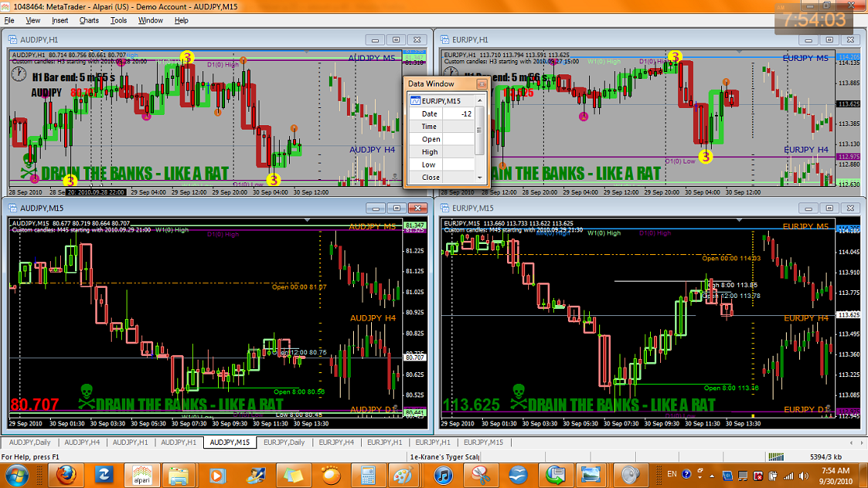Open the taskbar clock showing 7:54 AM

(x=837, y=475)
